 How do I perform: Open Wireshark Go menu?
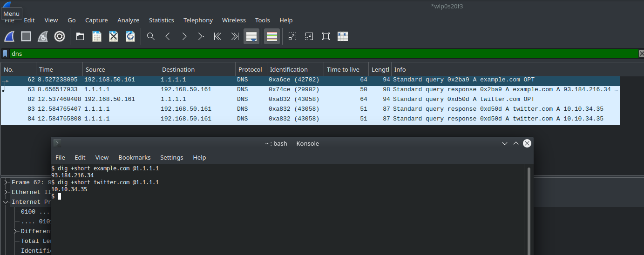pos(72,20)
